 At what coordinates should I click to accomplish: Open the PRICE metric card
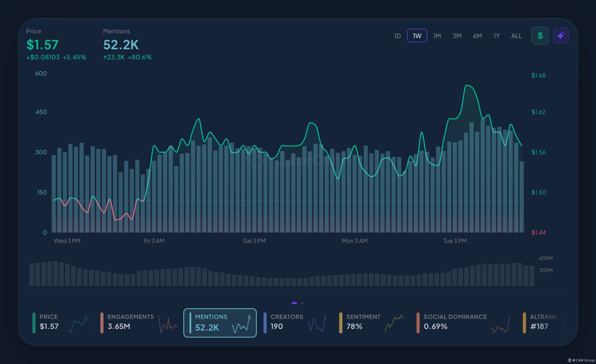pos(60,323)
